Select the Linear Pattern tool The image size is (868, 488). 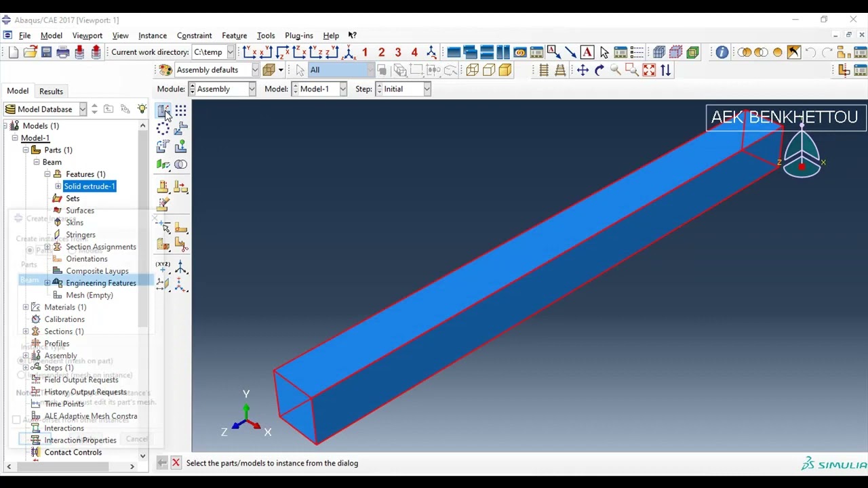click(180, 111)
